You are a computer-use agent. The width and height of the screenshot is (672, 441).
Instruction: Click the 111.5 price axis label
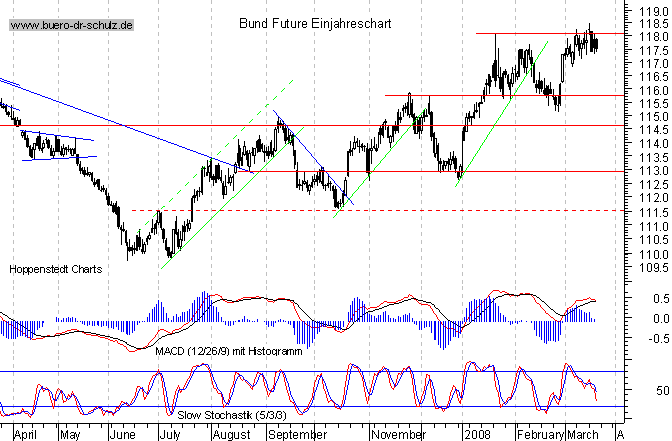click(x=651, y=212)
